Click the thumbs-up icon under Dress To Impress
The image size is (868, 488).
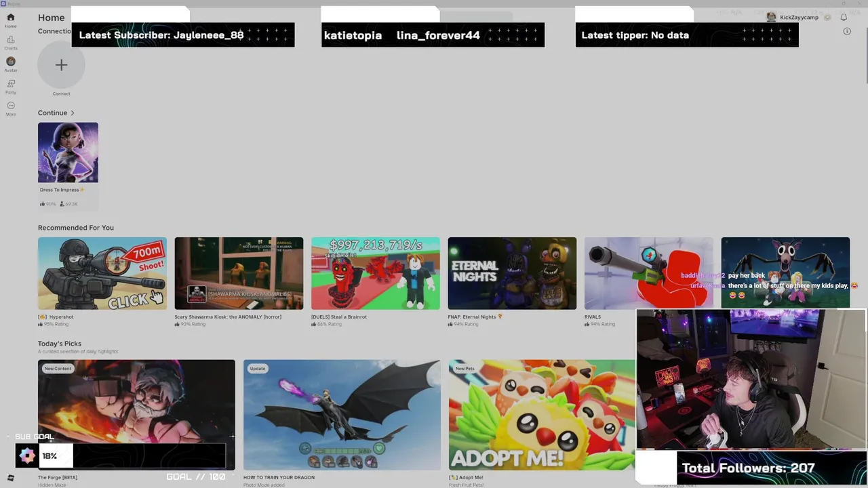pyautogui.click(x=43, y=203)
